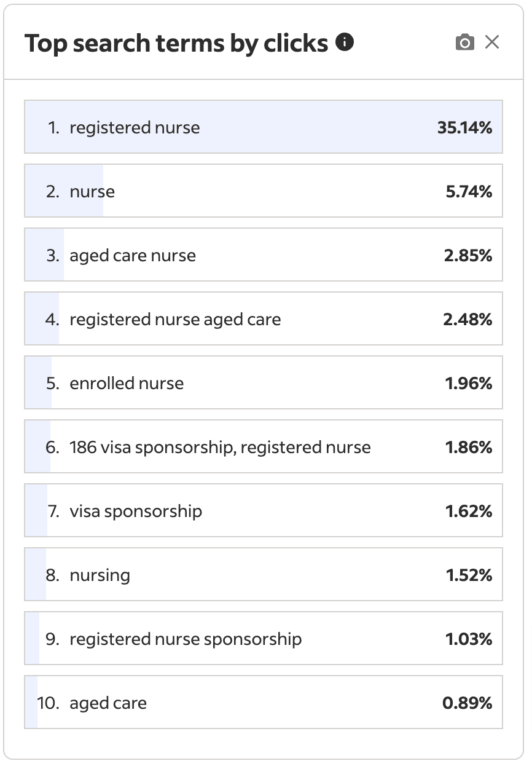Select the 'nursing' search term row
532x766 pixels.
(x=264, y=575)
